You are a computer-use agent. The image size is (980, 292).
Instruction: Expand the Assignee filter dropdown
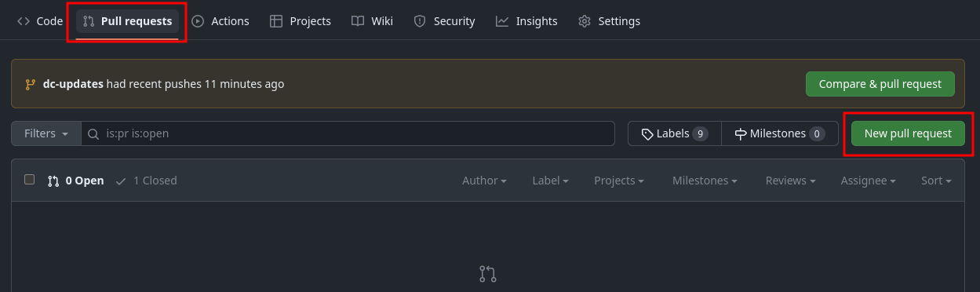[869, 181]
